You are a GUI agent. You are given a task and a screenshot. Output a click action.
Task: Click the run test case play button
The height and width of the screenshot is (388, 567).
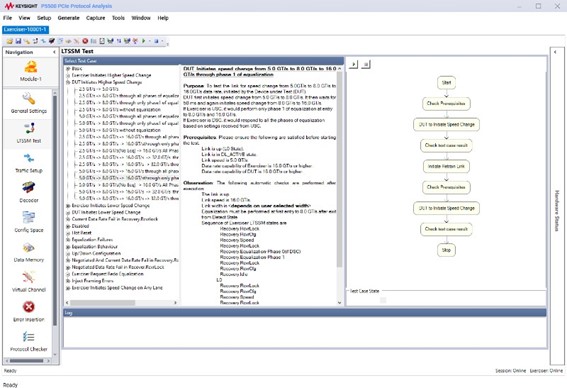353,64
